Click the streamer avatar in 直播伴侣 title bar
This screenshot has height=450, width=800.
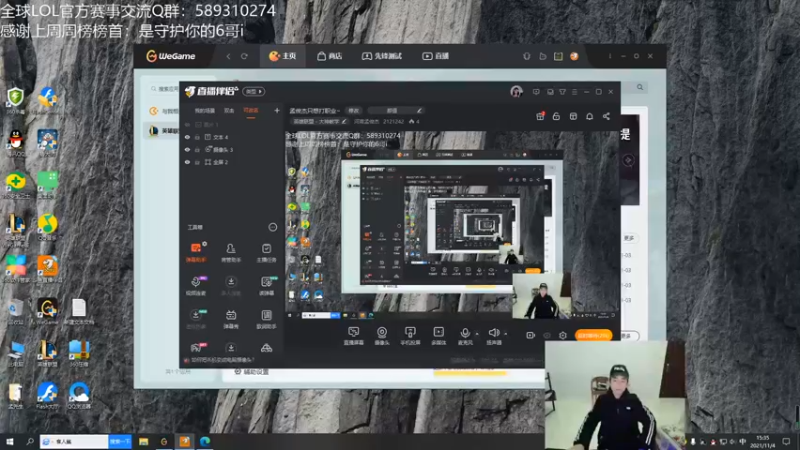516,91
